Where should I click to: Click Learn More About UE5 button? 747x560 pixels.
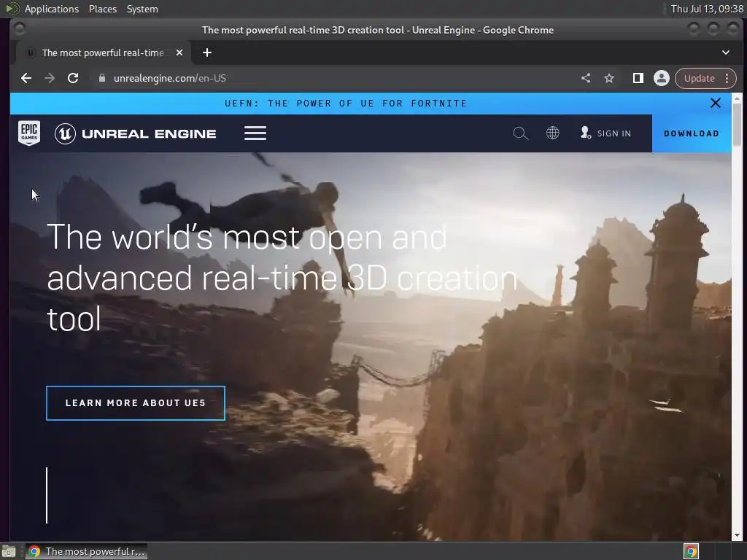[x=135, y=402]
